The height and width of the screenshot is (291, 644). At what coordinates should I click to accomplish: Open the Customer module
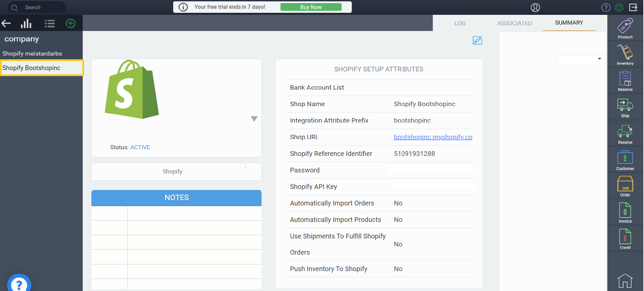(x=625, y=160)
